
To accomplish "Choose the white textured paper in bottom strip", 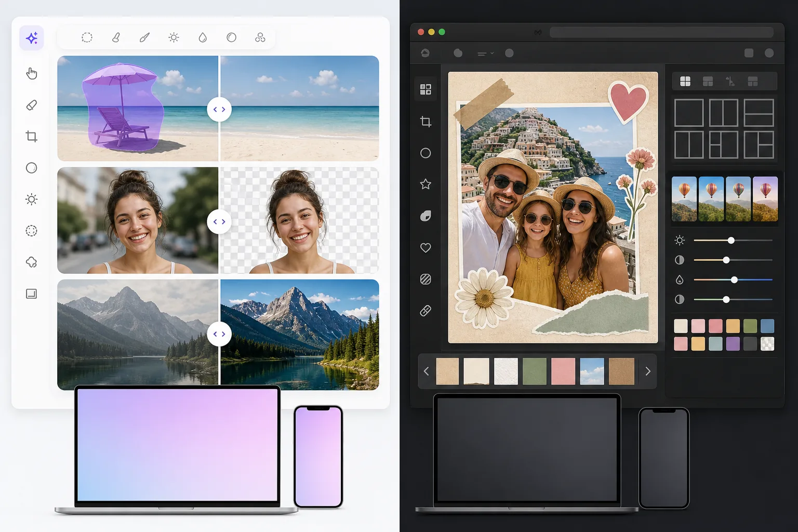I will [x=506, y=371].
